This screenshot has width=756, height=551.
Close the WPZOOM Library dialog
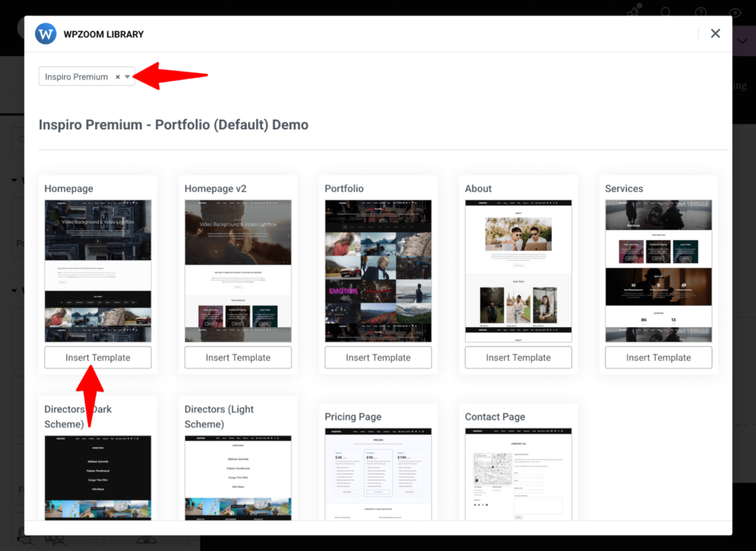pyautogui.click(x=715, y=34)
